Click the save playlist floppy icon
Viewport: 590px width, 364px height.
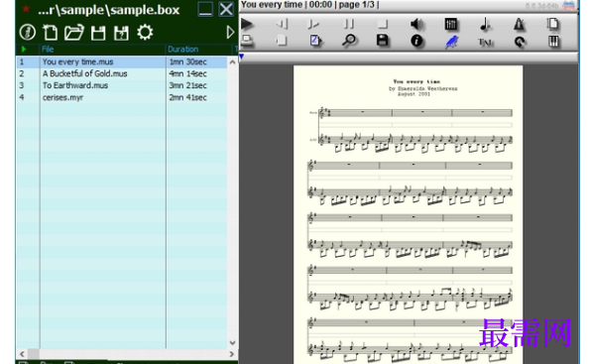pyautogui.click(x=98, y=33)
